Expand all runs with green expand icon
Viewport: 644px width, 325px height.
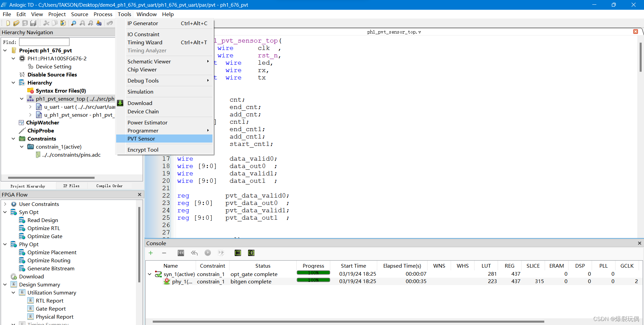pos(238,253)
